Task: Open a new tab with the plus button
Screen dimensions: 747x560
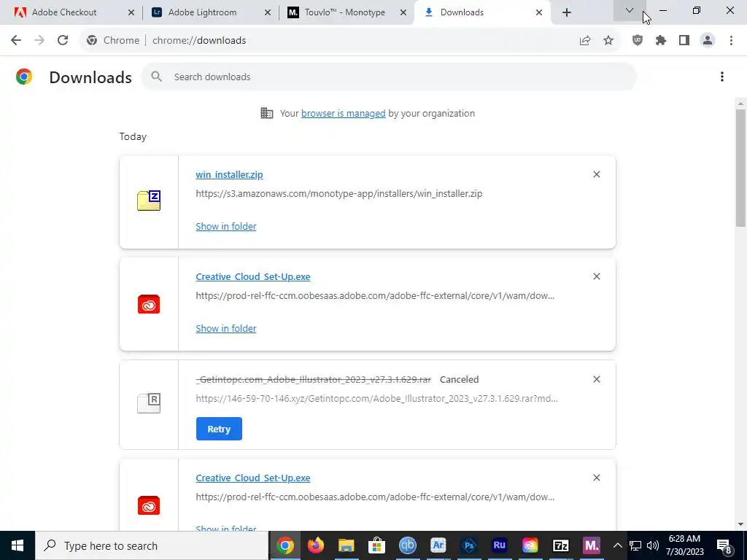Action: pyautogui.click(x=566, y=12)
